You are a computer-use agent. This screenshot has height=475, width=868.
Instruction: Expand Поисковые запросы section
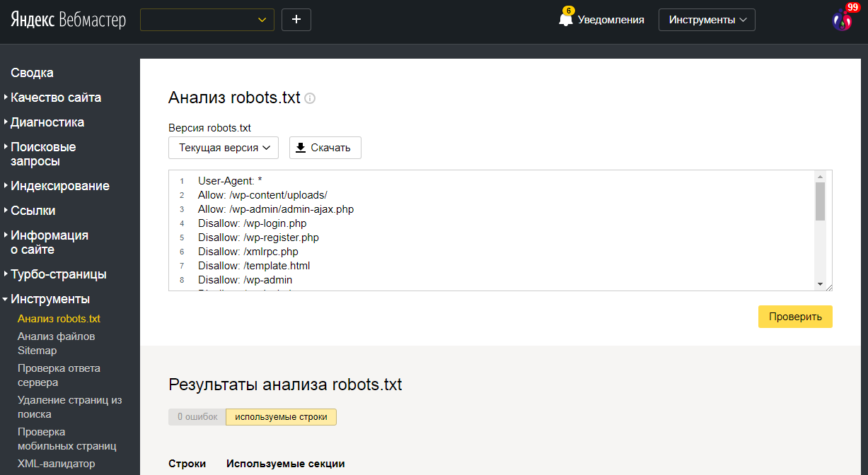(43, 154)
